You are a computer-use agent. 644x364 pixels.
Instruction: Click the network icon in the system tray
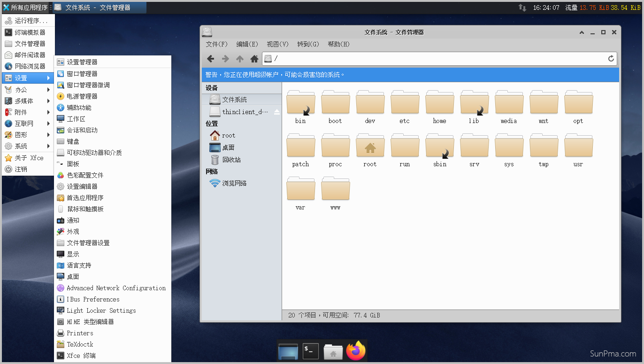522,7
